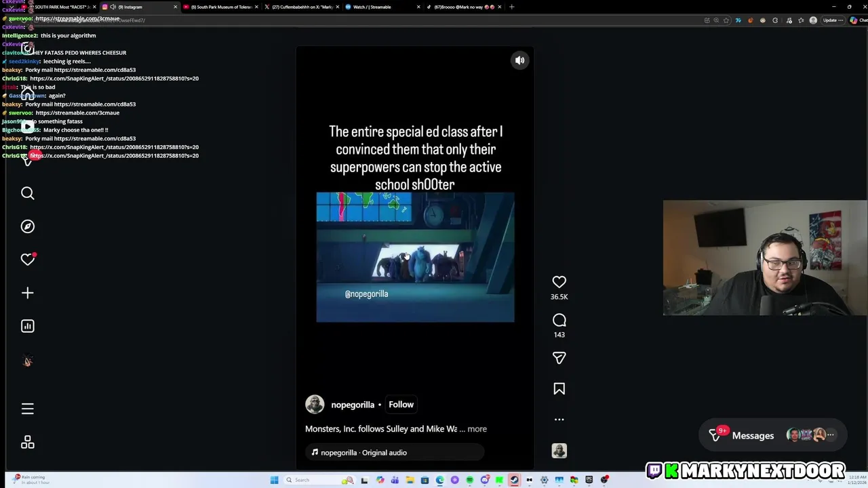Open Epic Games Launcher from taskbar
Image resolution: width=868 pixels, height=488 pixels.
tap(589, 480)
